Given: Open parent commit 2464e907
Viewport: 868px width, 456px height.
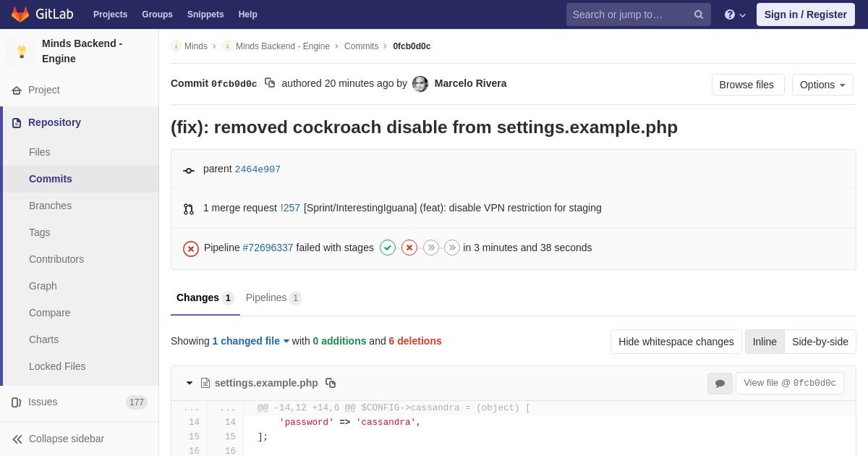Looking at the screenshot, I should pos(258,169).
